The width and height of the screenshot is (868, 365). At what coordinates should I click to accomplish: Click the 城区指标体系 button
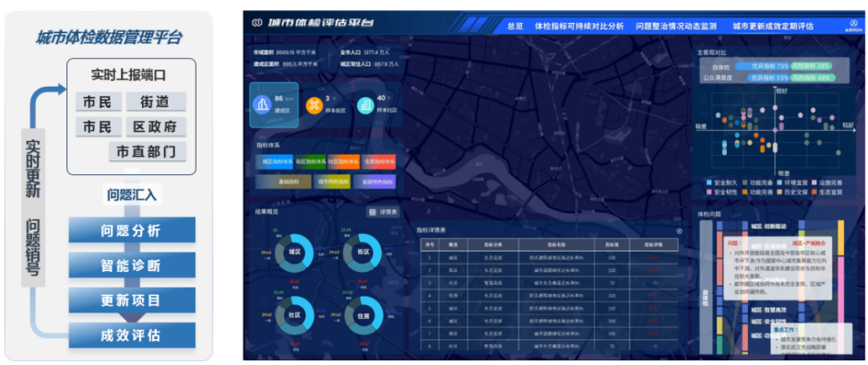(x=274, y=162)
